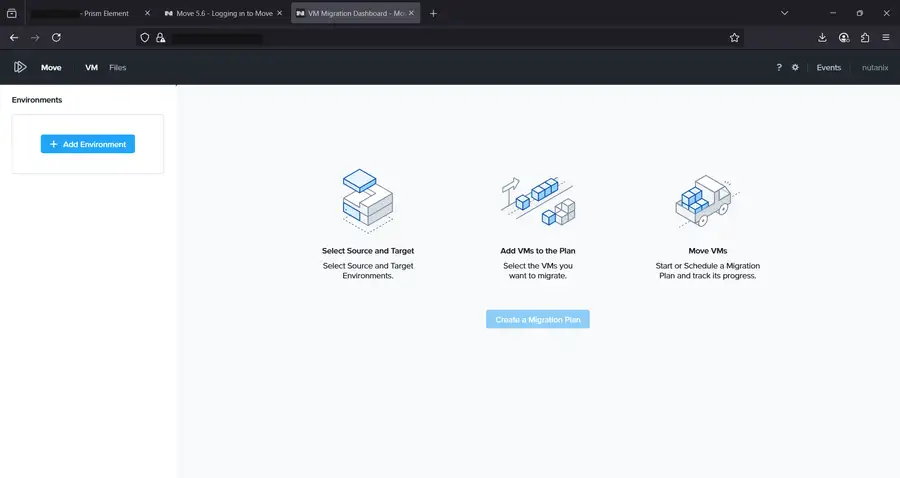Screen dimensions: 900x478
Task: Click the Move VMs truck illustration
Action: [x=707, y=201]
